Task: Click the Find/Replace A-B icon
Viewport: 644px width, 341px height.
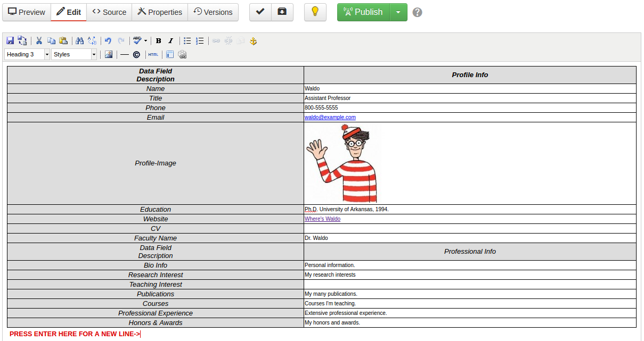Action: pyautogui.click(x=92, y=41)
